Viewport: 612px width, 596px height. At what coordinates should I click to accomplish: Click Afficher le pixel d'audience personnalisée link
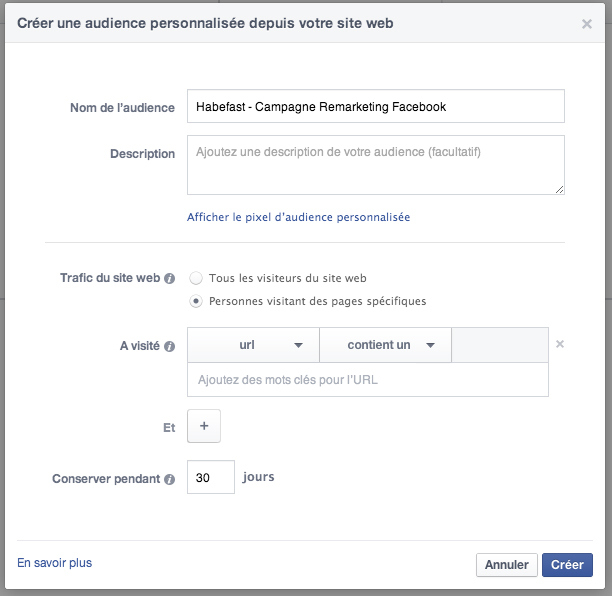tap(299, 217)
